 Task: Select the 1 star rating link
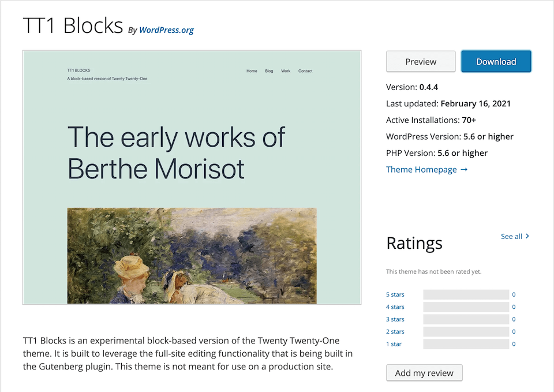(394, 344)
